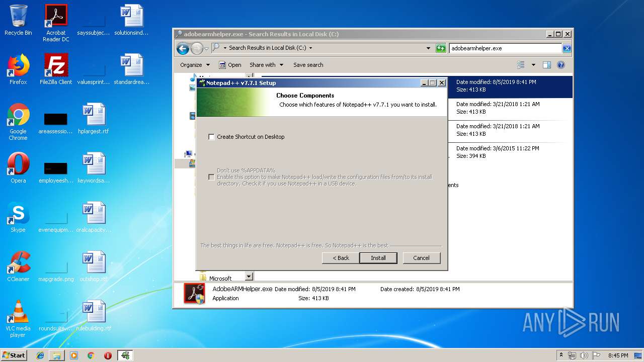Open Windows Explorer taskbar button

coord(57,355)
